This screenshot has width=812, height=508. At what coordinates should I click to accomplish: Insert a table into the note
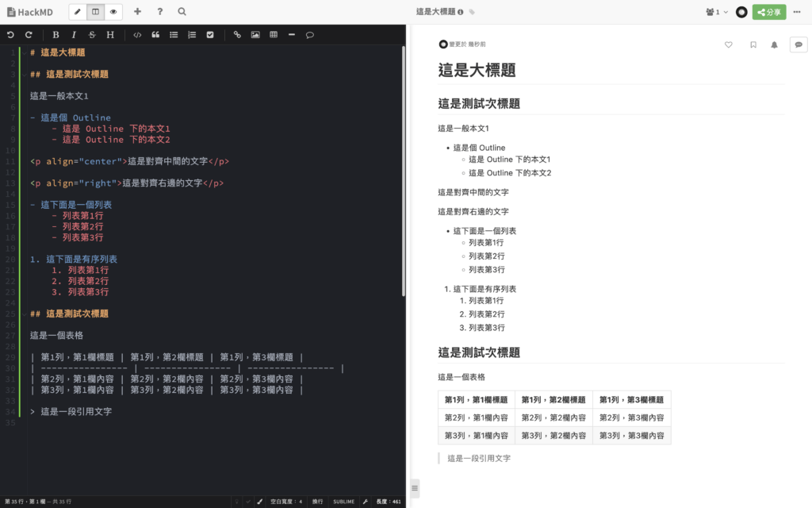click(x=273, y=34)
